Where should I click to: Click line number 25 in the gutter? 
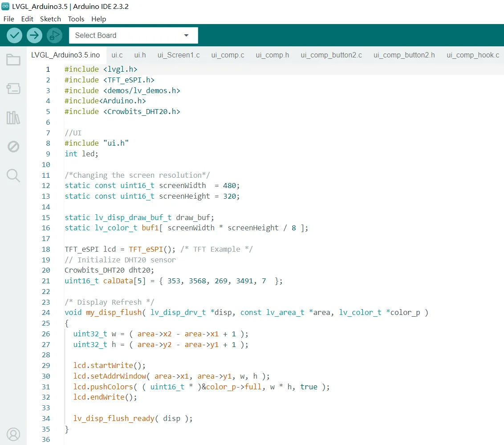[46, 323]
